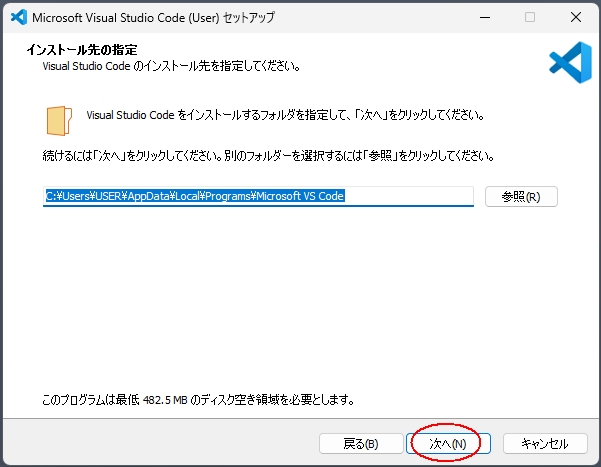
Task: Minimize the setup window
Action: tap(485, 17)
